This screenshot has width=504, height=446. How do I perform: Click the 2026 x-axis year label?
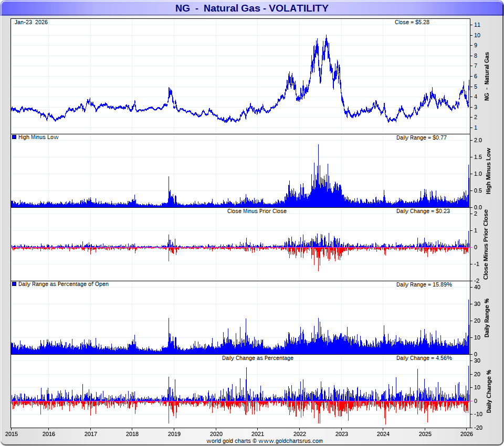tap(466, 434)
